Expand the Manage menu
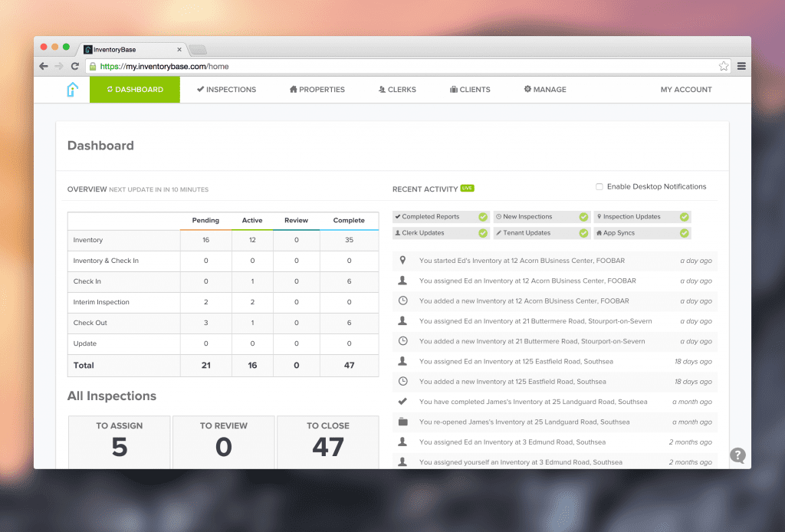The image size is (785, 532). tap(545, 90)
